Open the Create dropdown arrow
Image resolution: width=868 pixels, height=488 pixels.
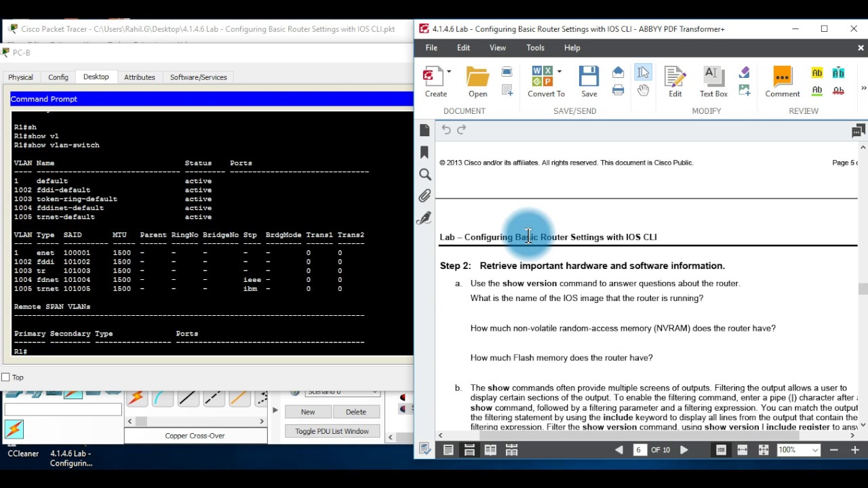[x=449, y=71]
